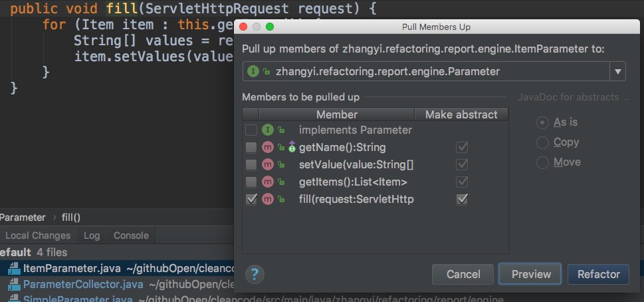Viewport: 644px width, 302px height.
Task: Select the Move JavaDoc radio option
Action: [x=542, y=162]
